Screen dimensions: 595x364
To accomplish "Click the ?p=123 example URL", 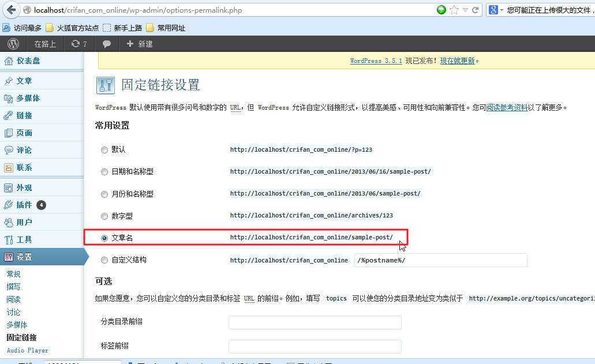I will pyautogui.click(x=301, y=150).
